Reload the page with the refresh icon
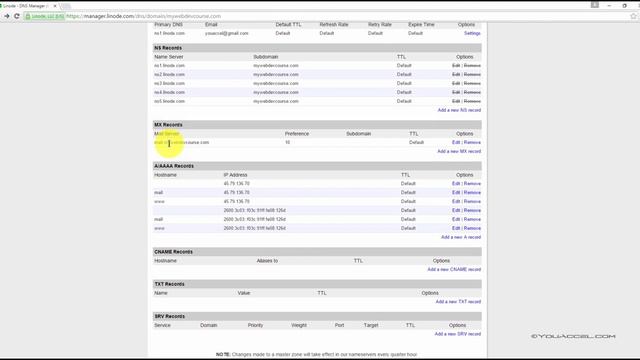The image size is (640, 360). (x=17, y=16)
